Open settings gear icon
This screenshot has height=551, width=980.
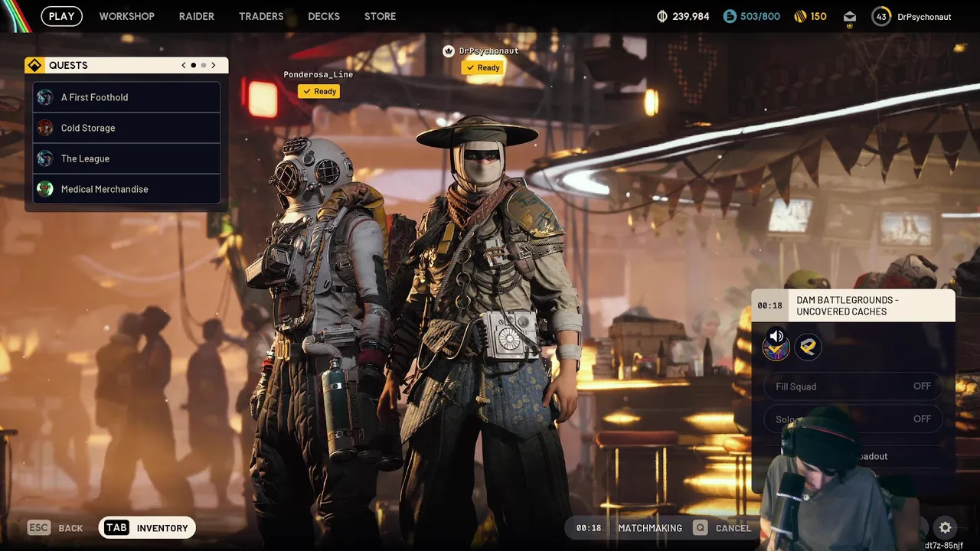click(x=946, y=527)
